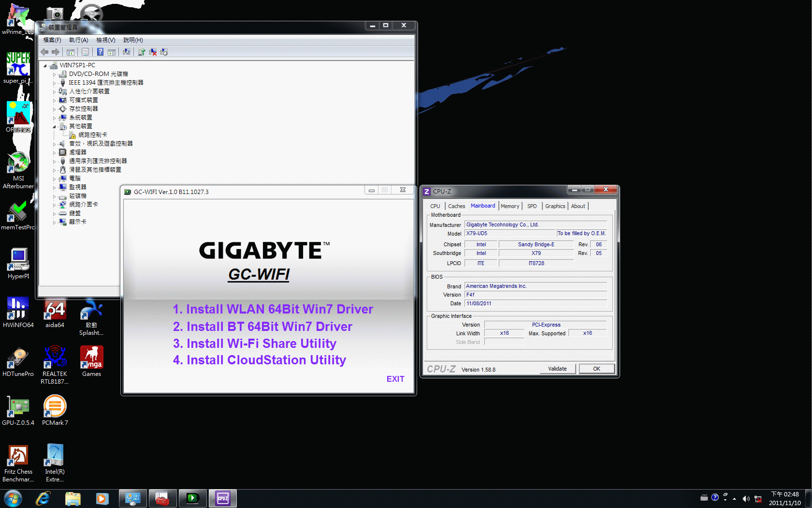
Task: Expand the DVD/CD-ROM 光碟機 node
Action: pos(54,75)
